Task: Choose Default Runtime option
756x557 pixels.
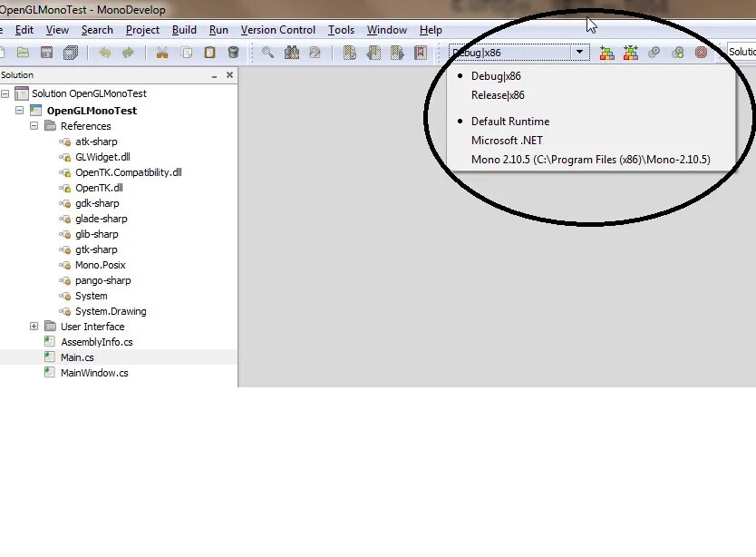Action: click(x=510, y=122)
